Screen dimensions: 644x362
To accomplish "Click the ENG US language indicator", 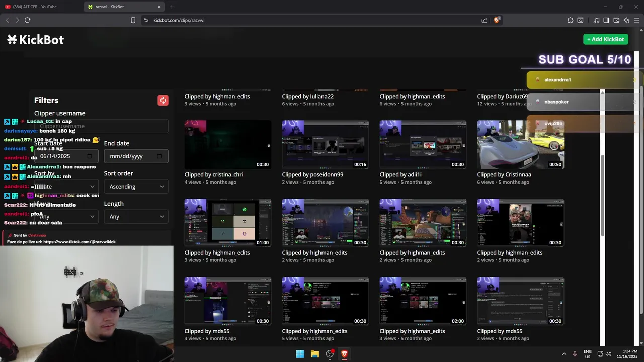I will click(588, 354).
